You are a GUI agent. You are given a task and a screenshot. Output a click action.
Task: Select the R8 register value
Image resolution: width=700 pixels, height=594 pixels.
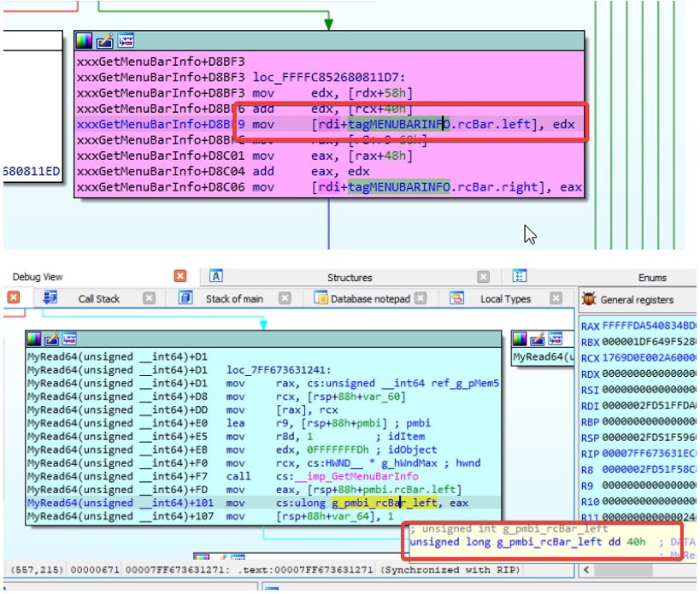pos(649,469)
